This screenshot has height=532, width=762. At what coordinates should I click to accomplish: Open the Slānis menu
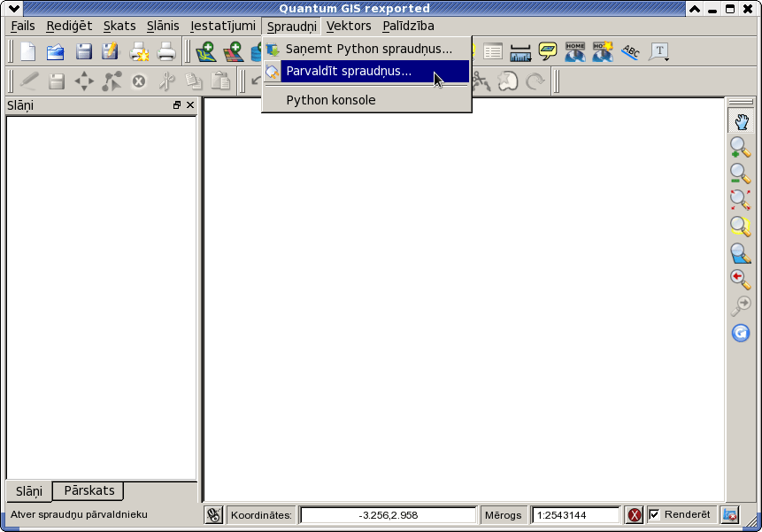(163, 26)
